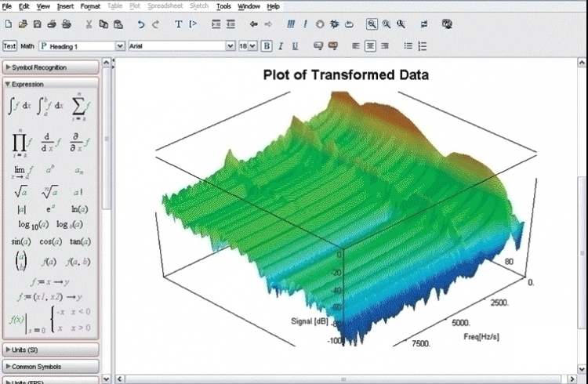
Task: Switch to Math input mode
Action: pyautogui.click(x=27, y=46)
